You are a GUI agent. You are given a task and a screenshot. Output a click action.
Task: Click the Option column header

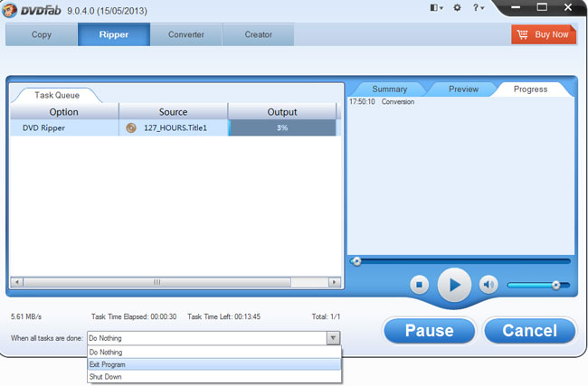[x=63, y=112]
